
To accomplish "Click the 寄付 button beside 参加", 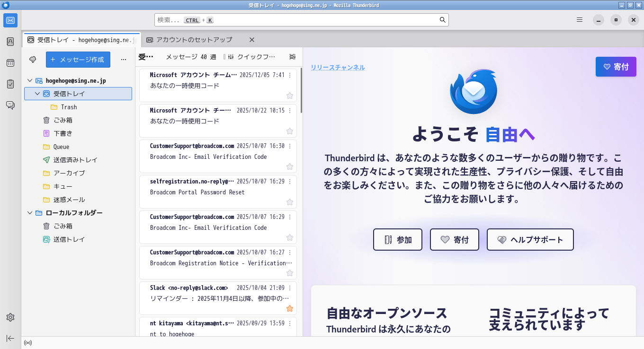I will (x=455, y=240).
